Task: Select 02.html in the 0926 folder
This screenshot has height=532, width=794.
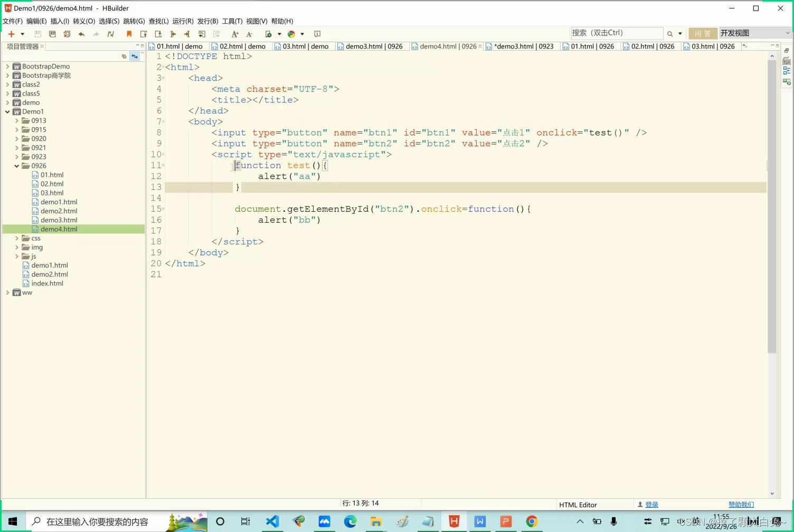Action: pyautogui.click(x=52, y=184)
